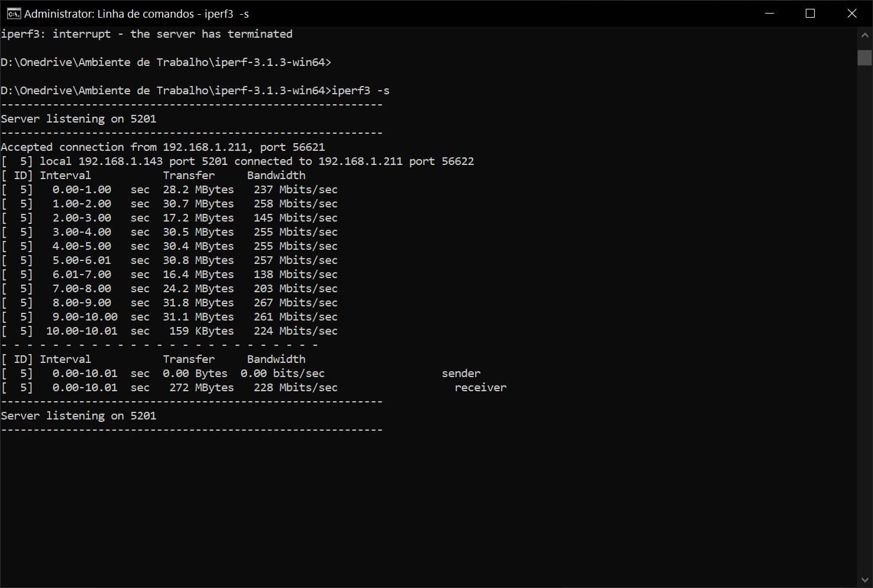Click 'local 192.168.1.143 port 5201' line

click(238, 161)
